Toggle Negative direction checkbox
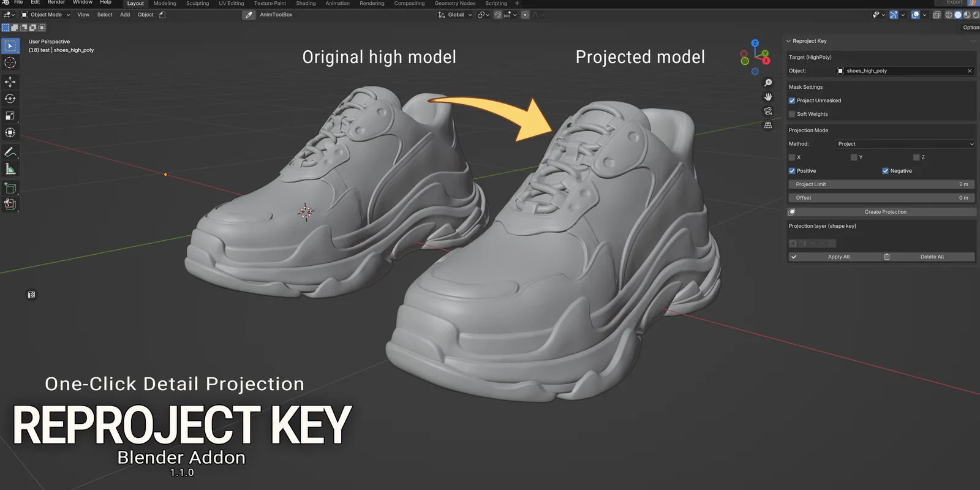 885,171
